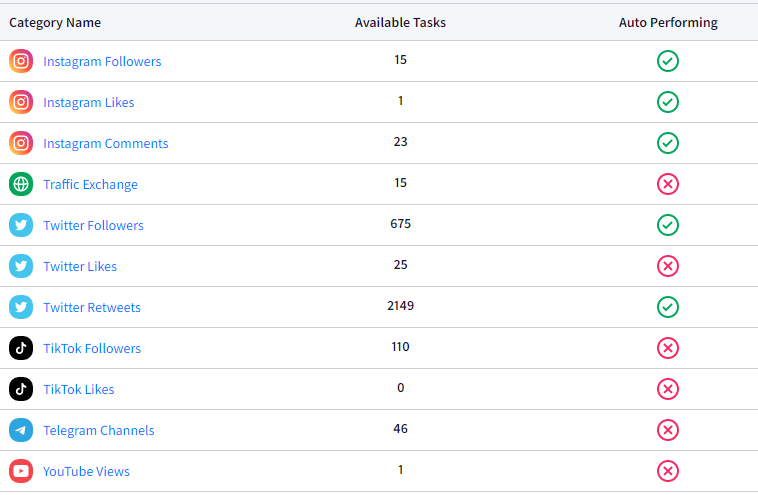
Task: Enable auto performing for Telegram Channels
Action: pos(668,430)
